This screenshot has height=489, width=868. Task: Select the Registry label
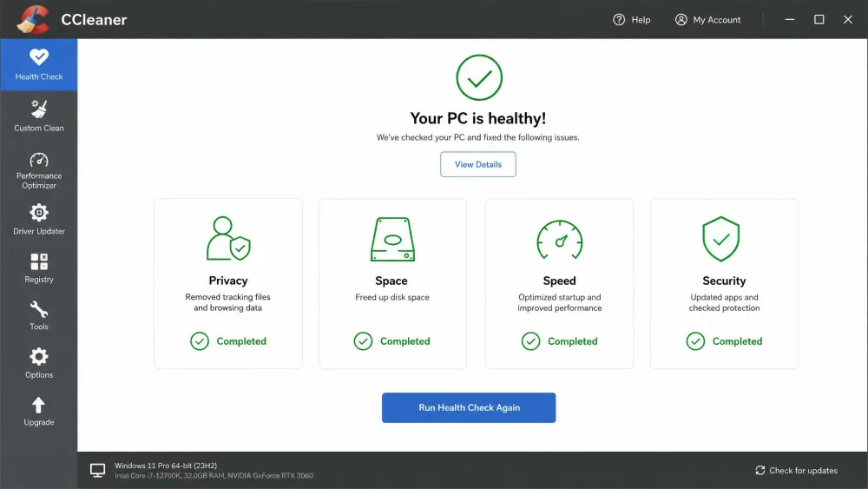click(39, 280)
